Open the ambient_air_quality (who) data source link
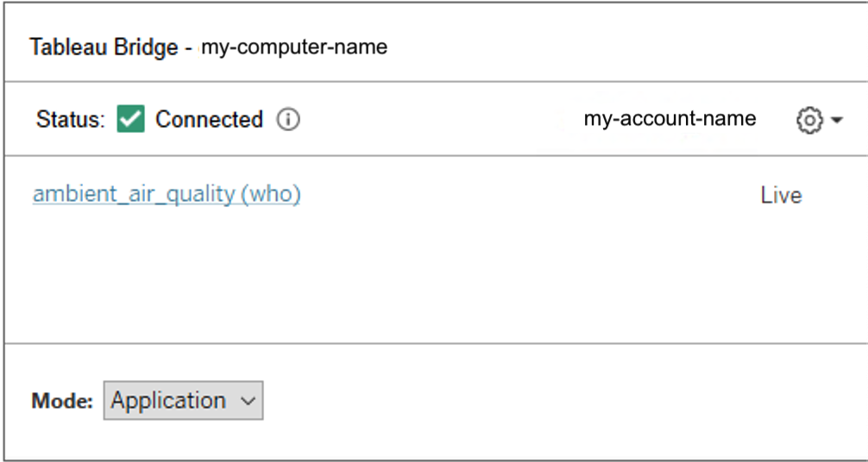The width and height of the screenshot is (868, 462). 167,194
